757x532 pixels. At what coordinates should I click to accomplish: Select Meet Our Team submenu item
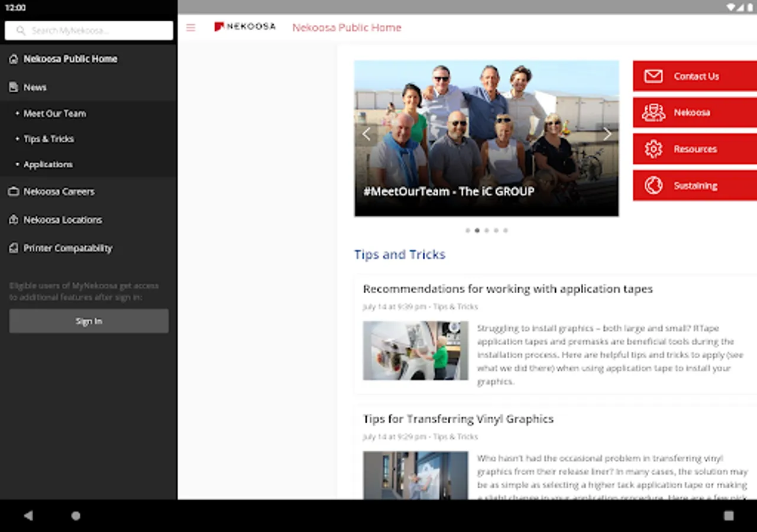click(x=89, y=113)
